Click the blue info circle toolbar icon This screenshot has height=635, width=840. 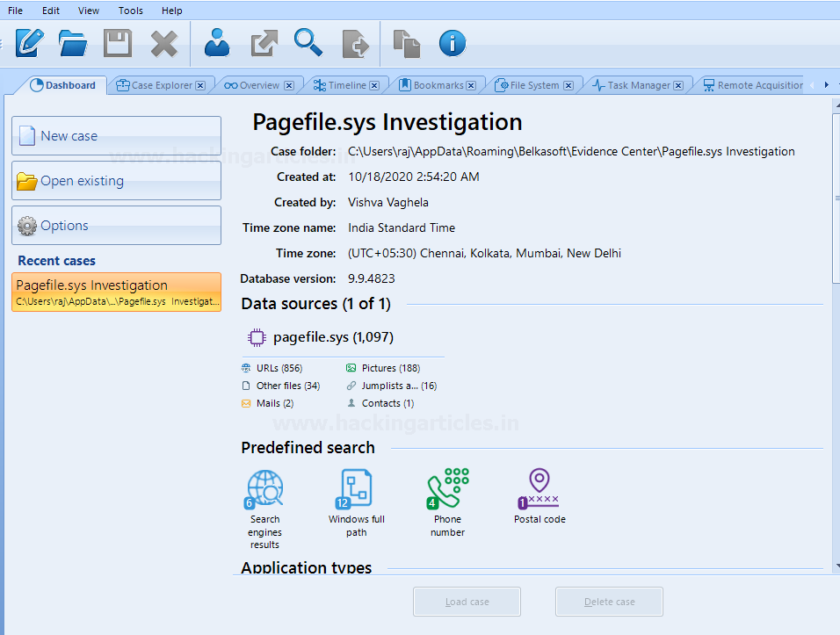(x=453, y=43)
